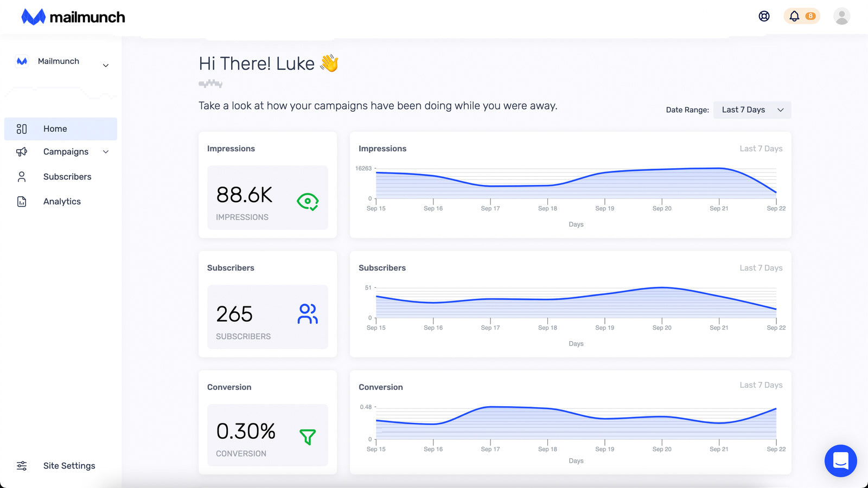Click the Subscribers person icon in sidebar

22,176
